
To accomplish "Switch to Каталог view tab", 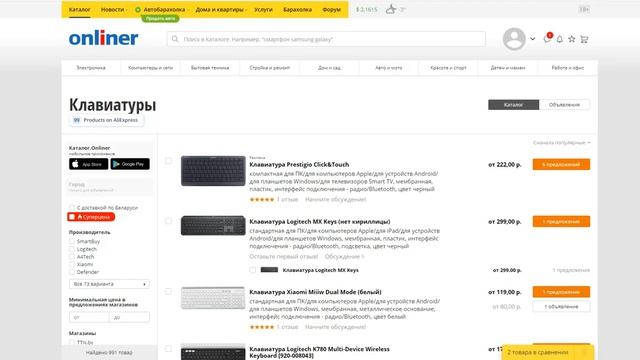I will pos(513,105).
